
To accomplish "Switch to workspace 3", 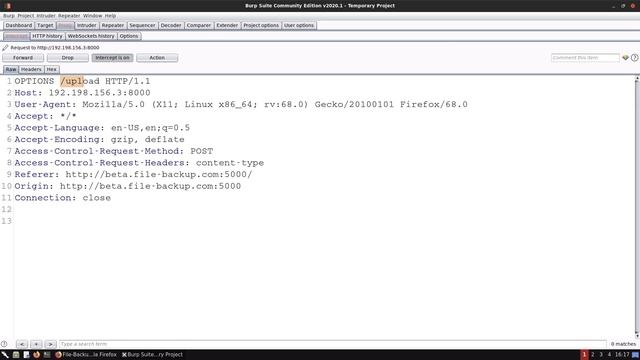I will (x=601, y=355).
